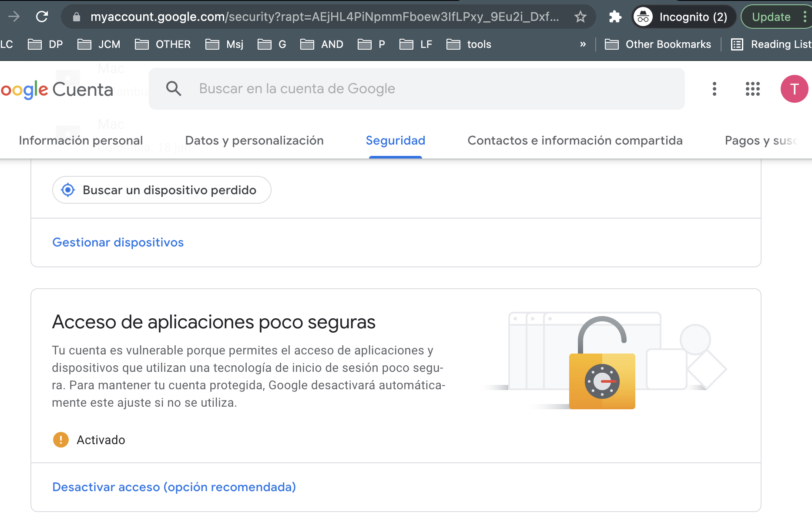Switch to the Datos y personalización tab
The width and height of the screenshot is (812, 519).
(x=255, y=141)
